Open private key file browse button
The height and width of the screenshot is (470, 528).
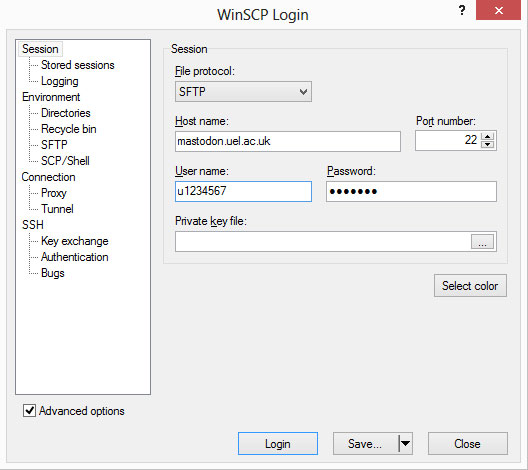coord(482,242)
